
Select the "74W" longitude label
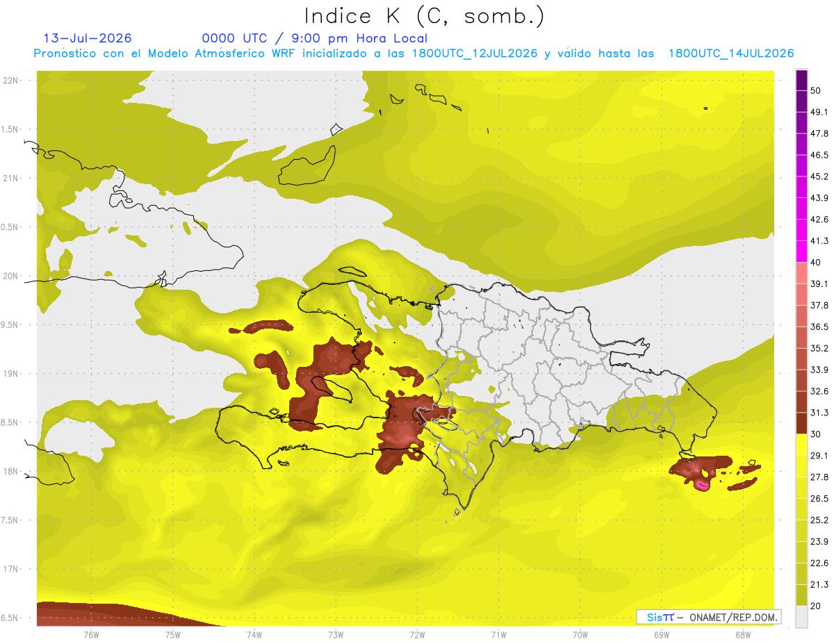[x=254, y=635]
